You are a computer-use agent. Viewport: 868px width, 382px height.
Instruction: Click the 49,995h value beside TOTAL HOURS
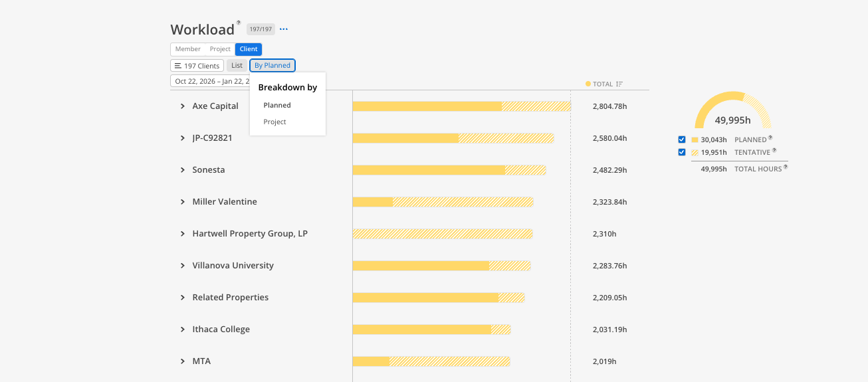tap(714, 169)
